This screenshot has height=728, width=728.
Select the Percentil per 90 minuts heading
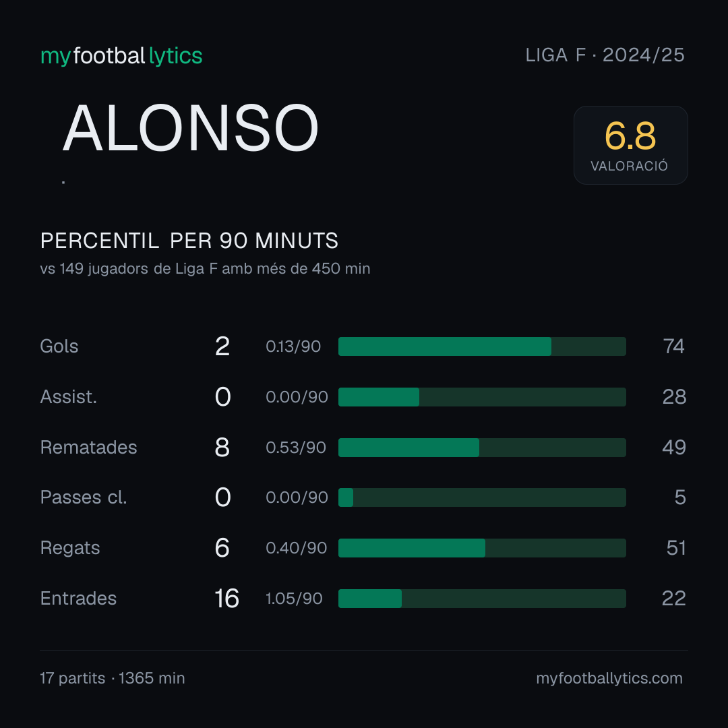point(189,241)
